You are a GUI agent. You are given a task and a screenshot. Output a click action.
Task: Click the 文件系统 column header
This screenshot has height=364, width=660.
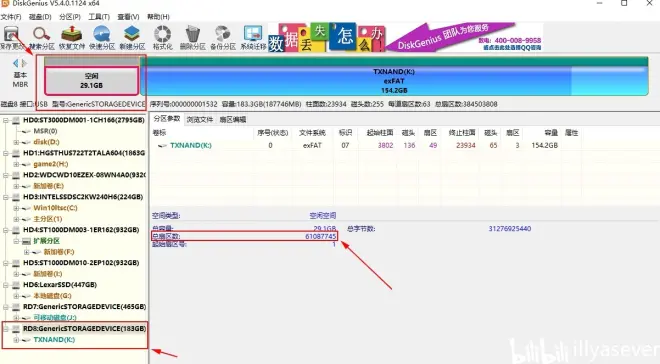click(312, 133)
